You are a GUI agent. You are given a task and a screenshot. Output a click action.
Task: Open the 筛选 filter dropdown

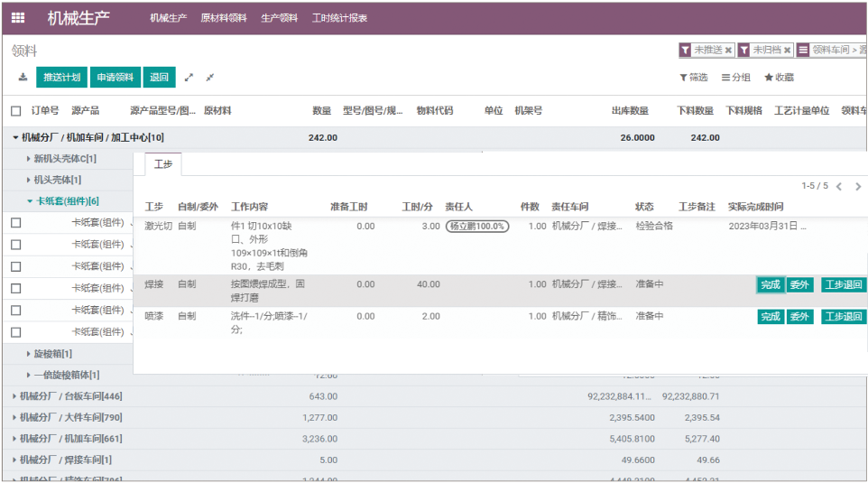point(694,78)
